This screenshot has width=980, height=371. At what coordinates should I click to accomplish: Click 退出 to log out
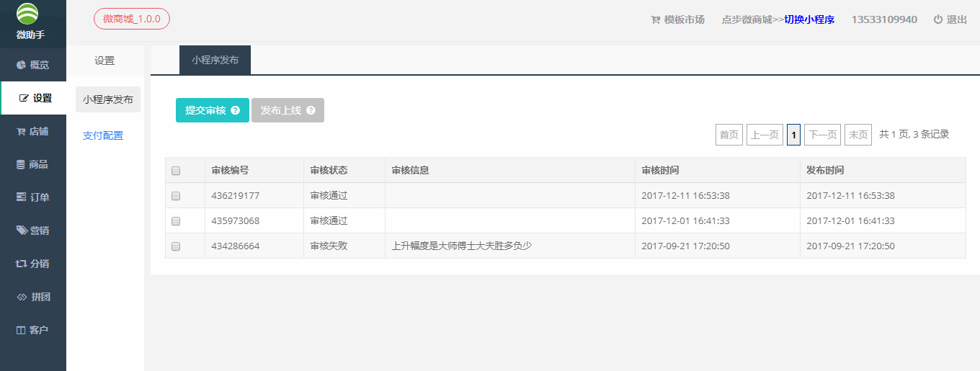[950, 19]
